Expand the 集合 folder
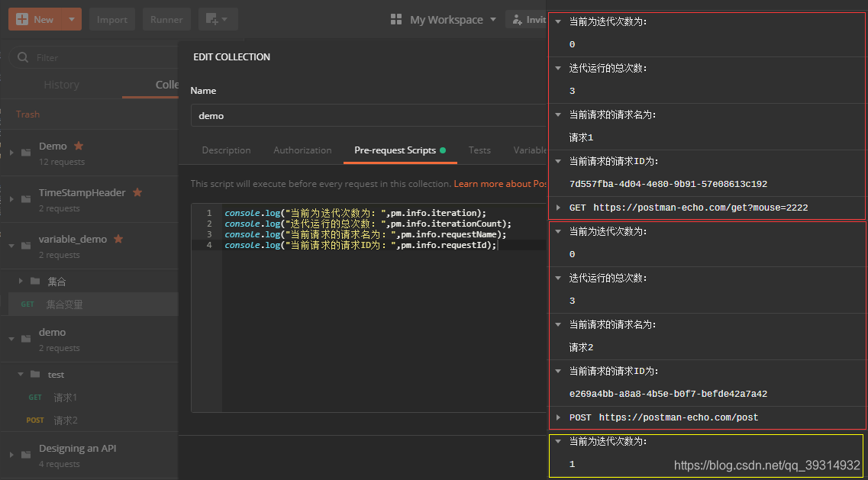868x480 pixels. 21,282
